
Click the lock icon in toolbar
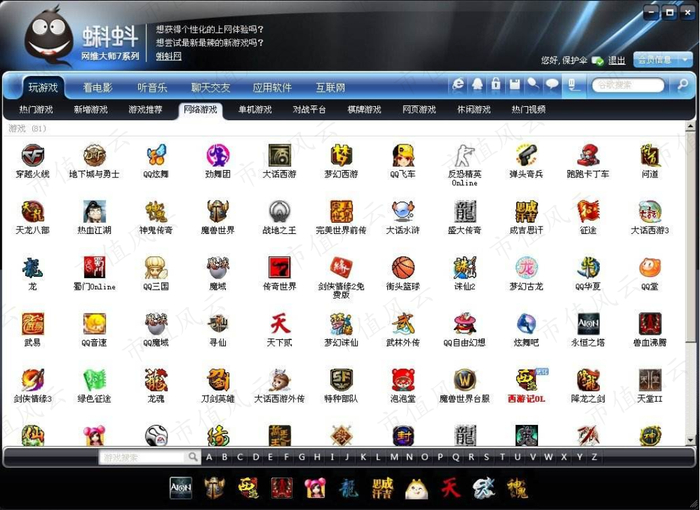pyautogui.click(x=496, y=84)
